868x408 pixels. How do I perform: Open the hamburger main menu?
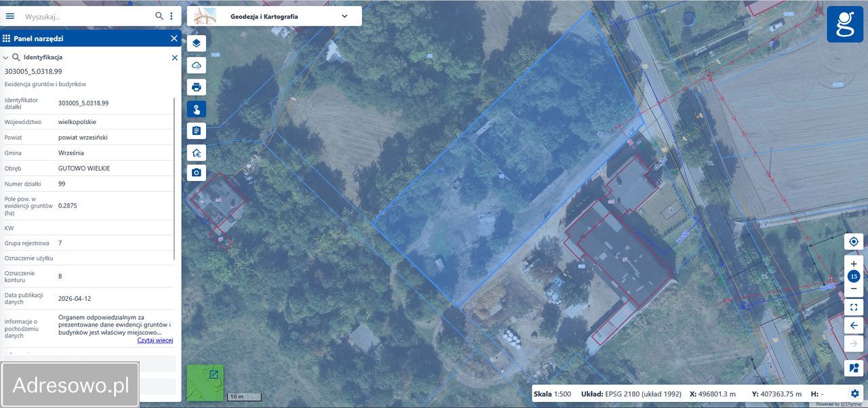[x=9, y=16]
